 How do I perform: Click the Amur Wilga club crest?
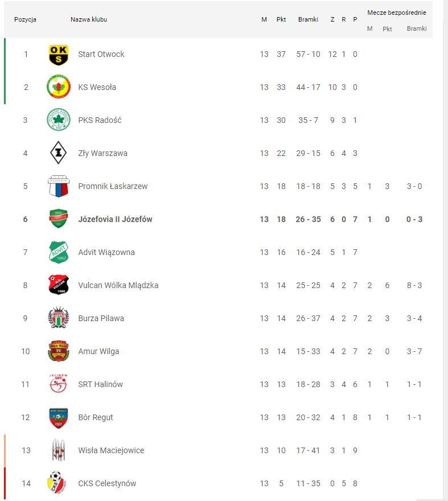(58, 352)
